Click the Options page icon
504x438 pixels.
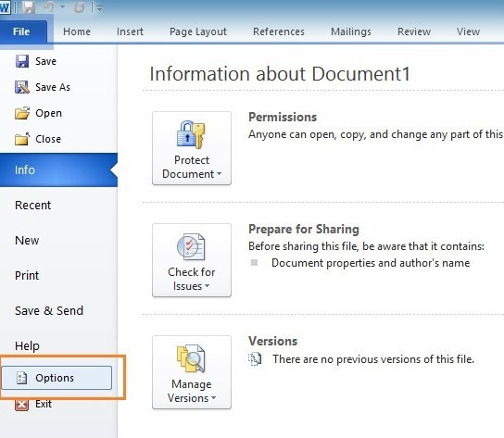click(21, 378)
